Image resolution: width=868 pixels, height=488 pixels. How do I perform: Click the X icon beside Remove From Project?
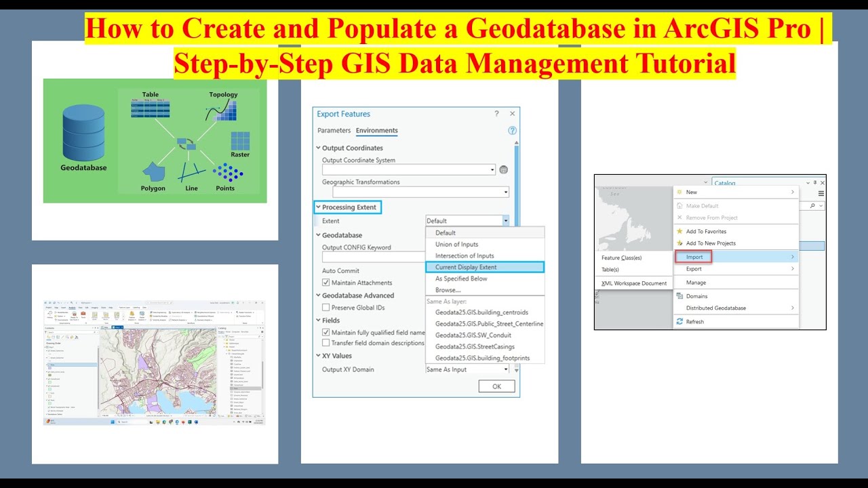(x=679, y=218)
